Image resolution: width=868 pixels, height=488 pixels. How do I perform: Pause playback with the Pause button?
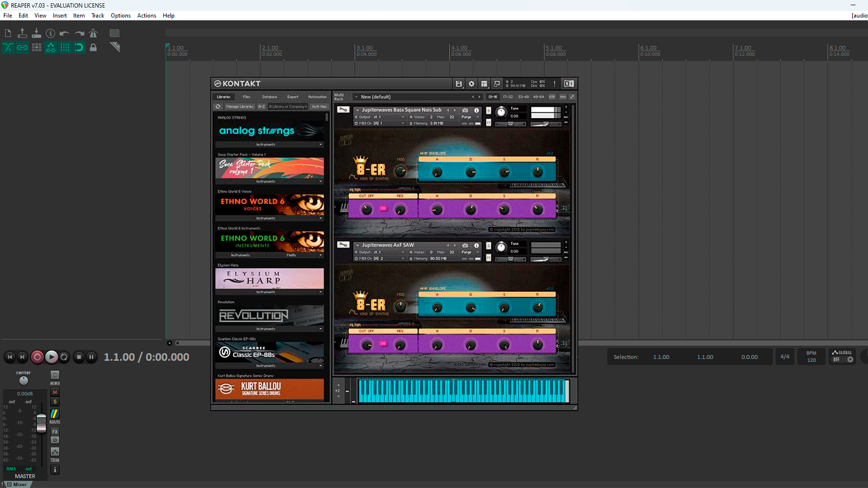point(92,357)
